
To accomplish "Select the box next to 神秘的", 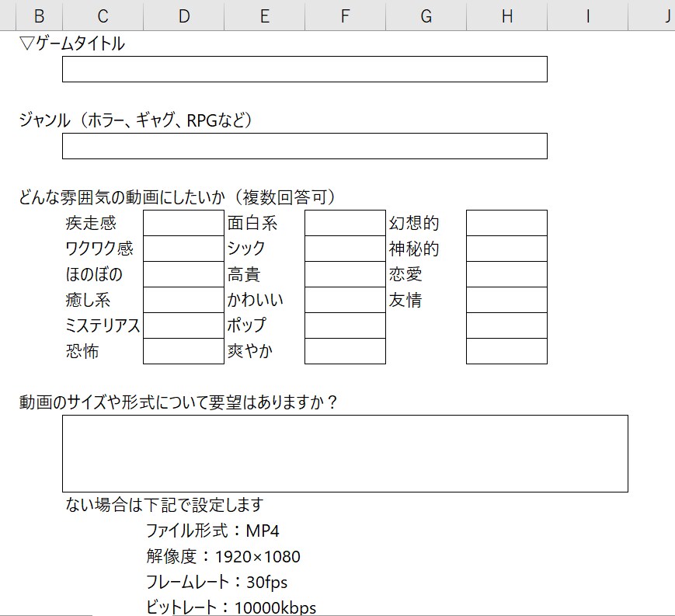I will pos(507,249).
